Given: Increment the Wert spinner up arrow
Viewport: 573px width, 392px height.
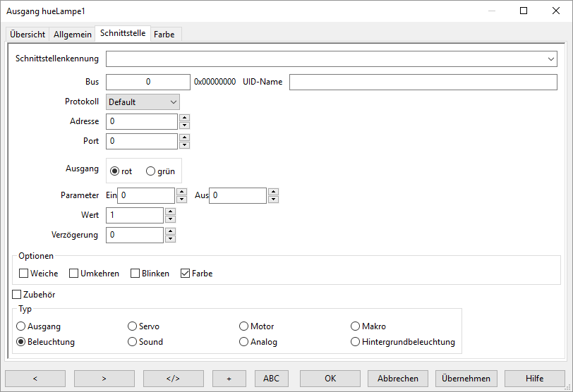Looking at the screenshot, I should 170,211.
